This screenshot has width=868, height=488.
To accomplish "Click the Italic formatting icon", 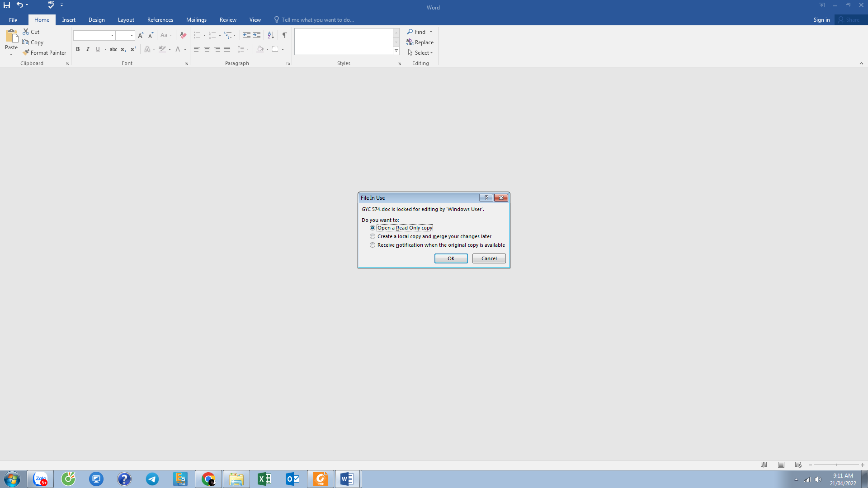I will click(88, 49).
